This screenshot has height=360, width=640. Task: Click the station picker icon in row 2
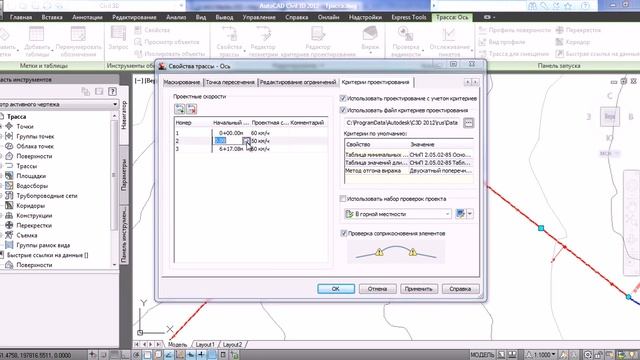pos(246,141)
